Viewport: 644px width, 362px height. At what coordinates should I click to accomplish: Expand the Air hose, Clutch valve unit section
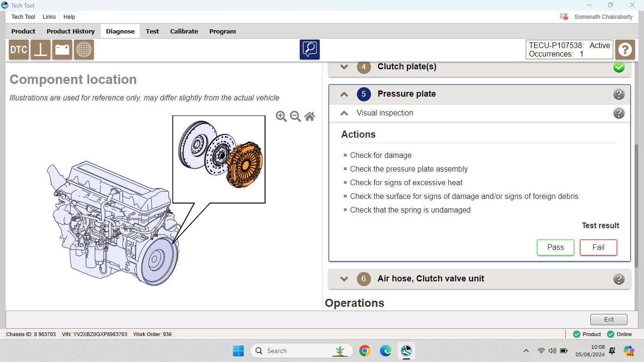coord(344,279)
